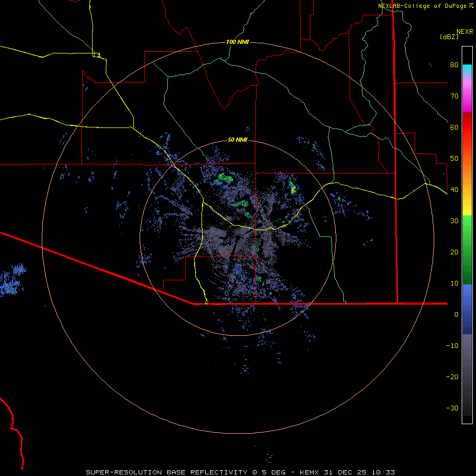Click the yellow-red strongest echo northeast of radar
The image size is (476, 476).
pos(293,190)
